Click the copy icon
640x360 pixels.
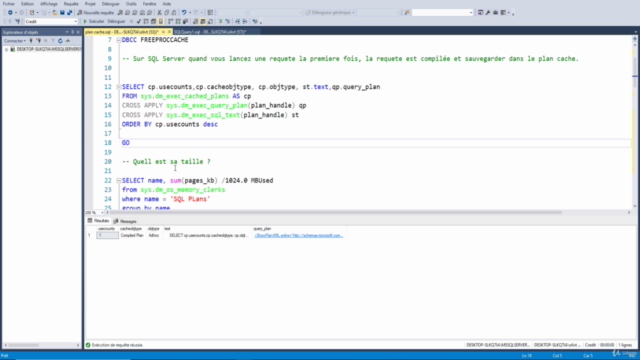pos(167,13)
